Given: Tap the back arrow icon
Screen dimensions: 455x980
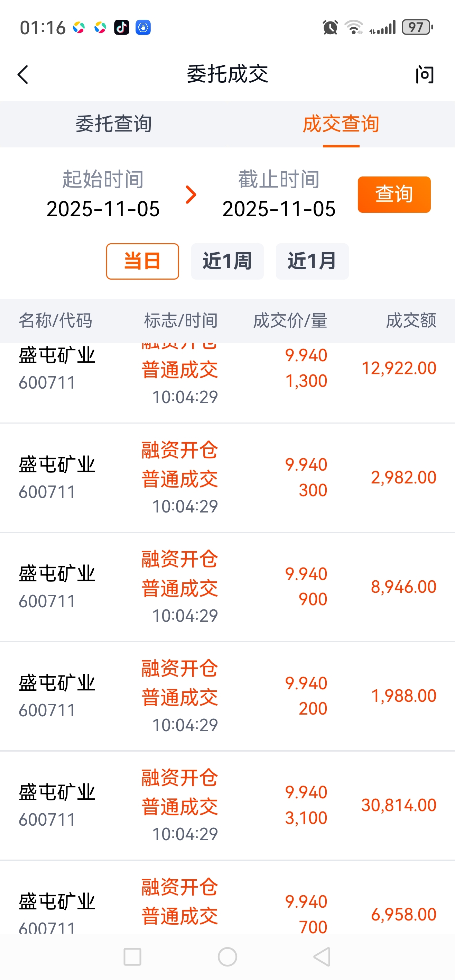Looking at the screenshot, I should pyautogui.click(x=23, y=74).
